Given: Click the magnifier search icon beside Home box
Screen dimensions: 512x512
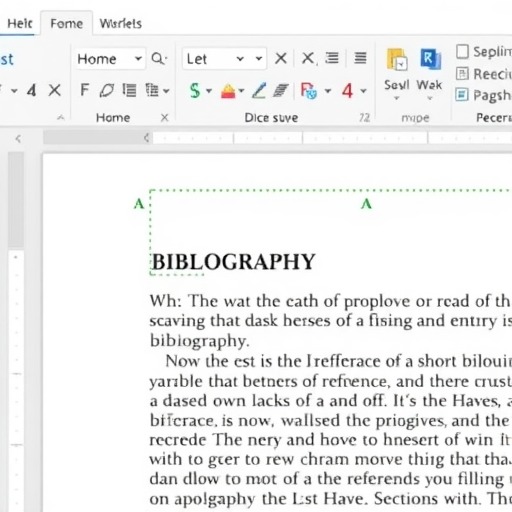Looking at the screenshot, I should tap(158, 59).
